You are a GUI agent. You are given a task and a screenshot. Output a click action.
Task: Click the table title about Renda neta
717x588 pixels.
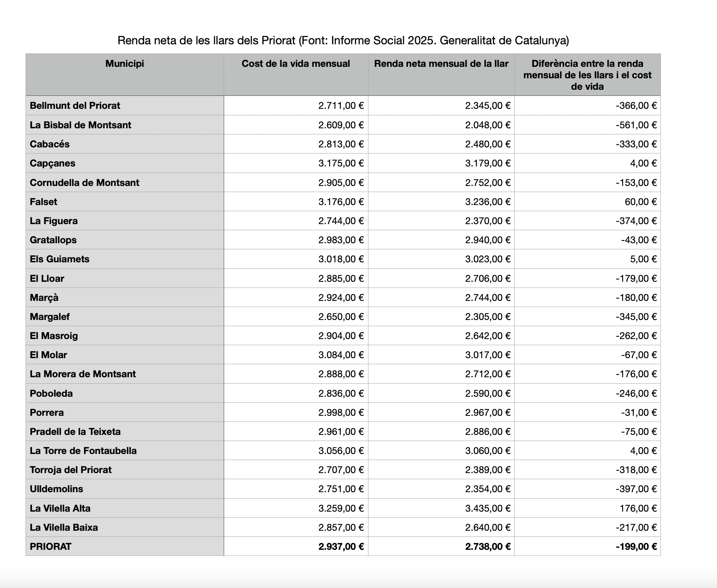343,40
